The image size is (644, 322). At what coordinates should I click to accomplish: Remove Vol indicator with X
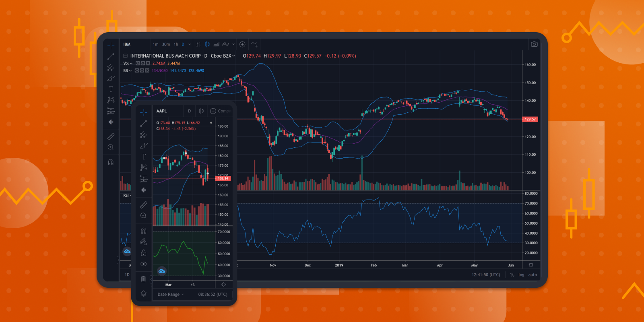(x=148, y=64)
